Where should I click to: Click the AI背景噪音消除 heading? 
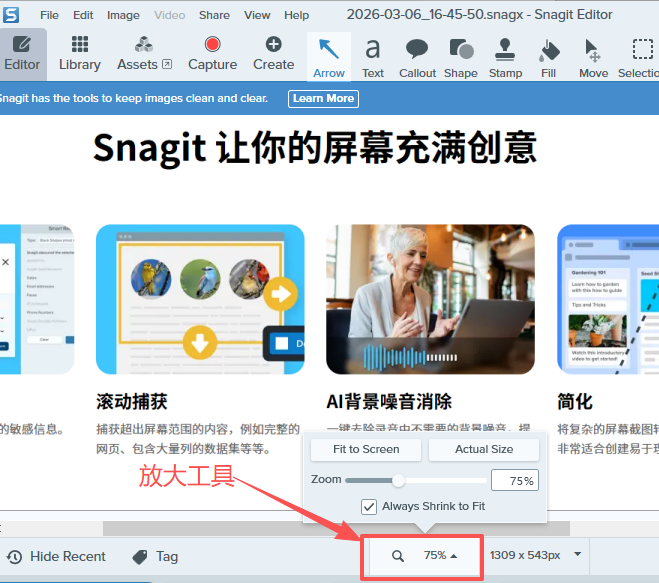(389, 401)
